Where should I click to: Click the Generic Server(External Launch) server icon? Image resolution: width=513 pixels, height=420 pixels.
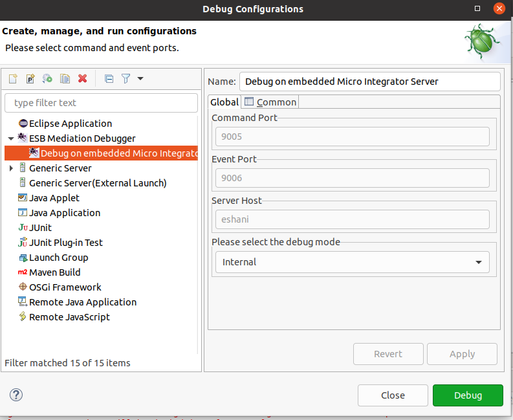tap(23, 182)
